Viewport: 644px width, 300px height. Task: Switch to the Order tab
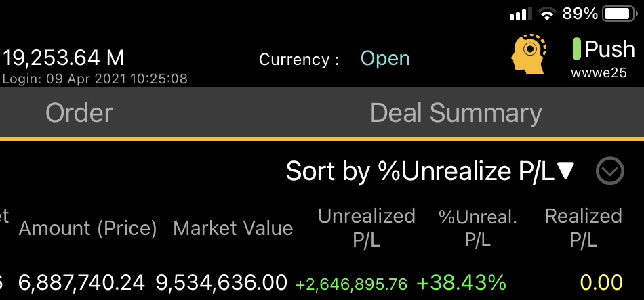coord(79,113)
